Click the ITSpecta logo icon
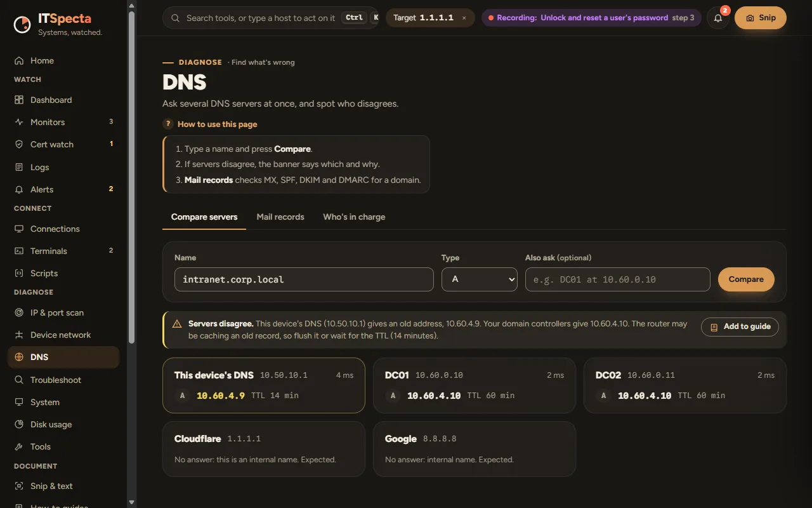Screen dimensions: 812x508 [22, 24]
